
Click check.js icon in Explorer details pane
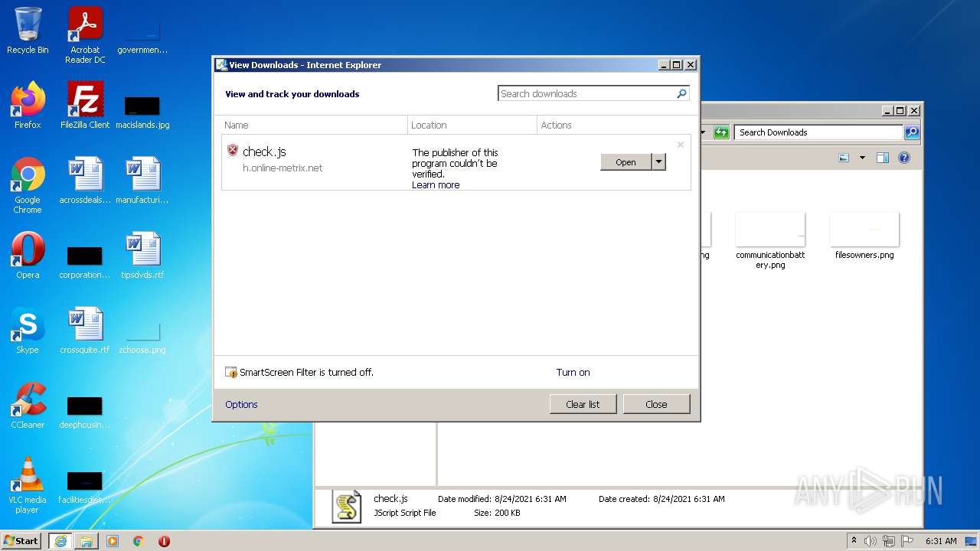[x=346, y=507]
